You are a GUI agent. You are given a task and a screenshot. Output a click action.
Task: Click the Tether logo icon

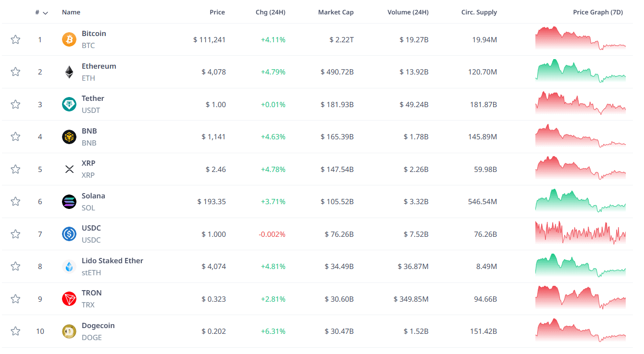pyautogui.click(x=69, y=104)
